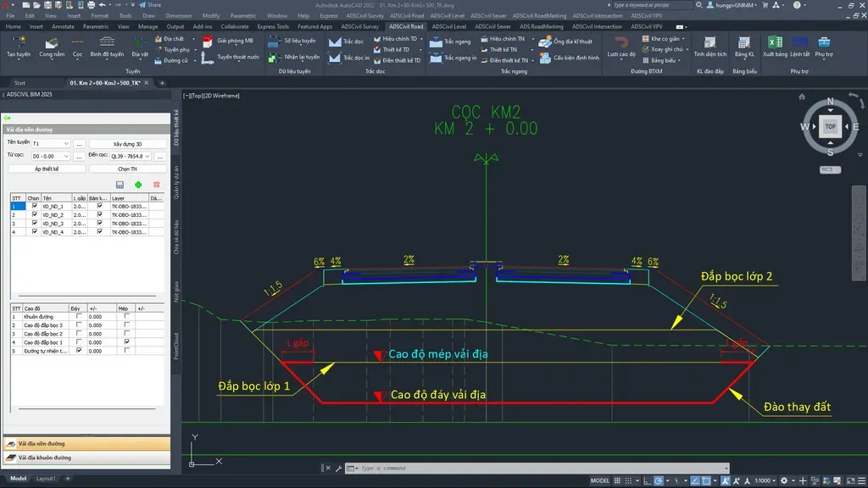Toggle Bám k checkbox on VD_ND_3 row

tap(99, 223)
